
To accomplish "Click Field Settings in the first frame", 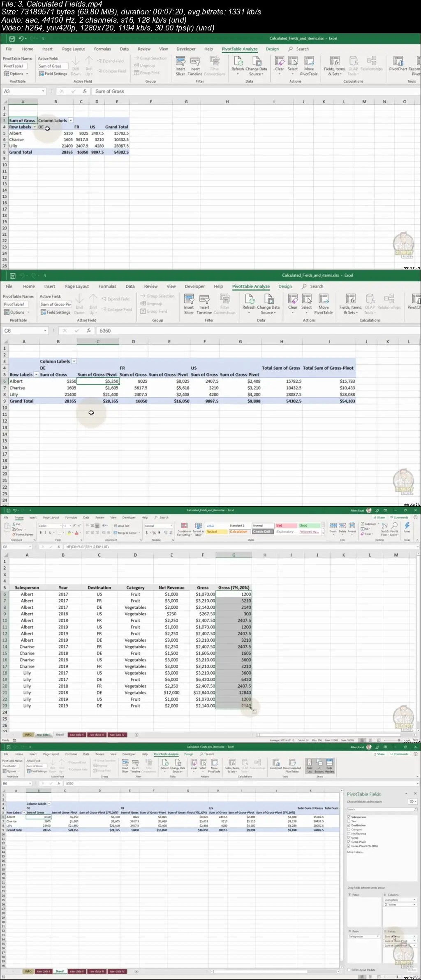I will click(53, 74).
